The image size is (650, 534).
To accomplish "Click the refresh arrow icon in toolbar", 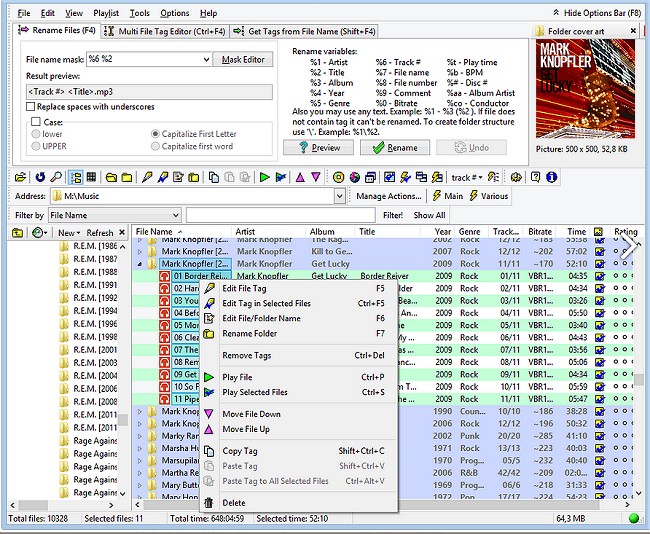I will click(x=40, y=177).
